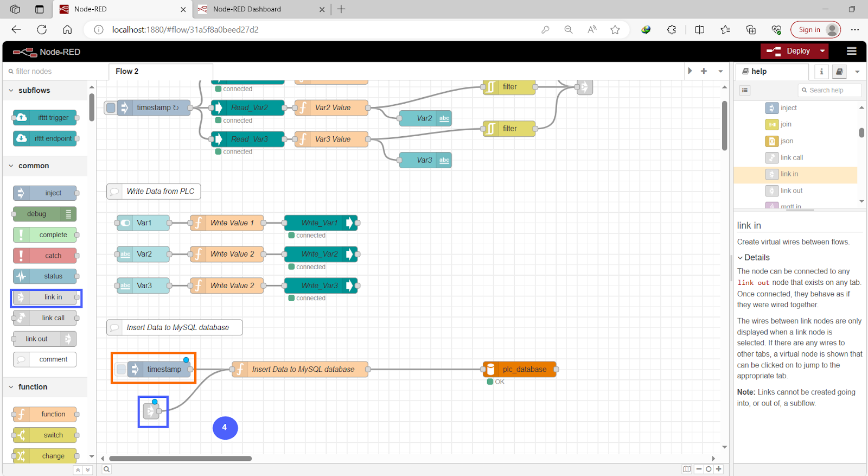This screenshot has width=868, height=476.
Task: Click the canvas vertical scrollbar thumb
Action: (725, 125)
